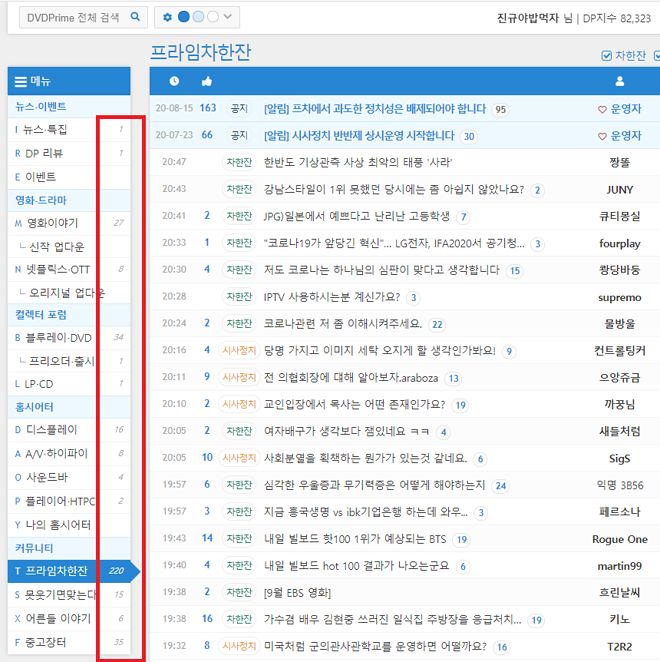Click 프라임차한잔 board title
Image resolution: width=660 pixels, height=662 pixels.
coord(201,52)
